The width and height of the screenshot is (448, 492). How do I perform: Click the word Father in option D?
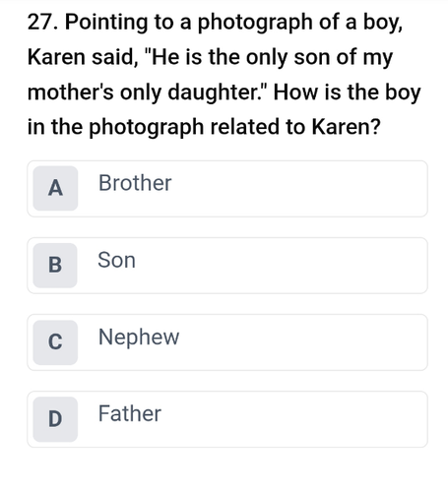[130, 413]
